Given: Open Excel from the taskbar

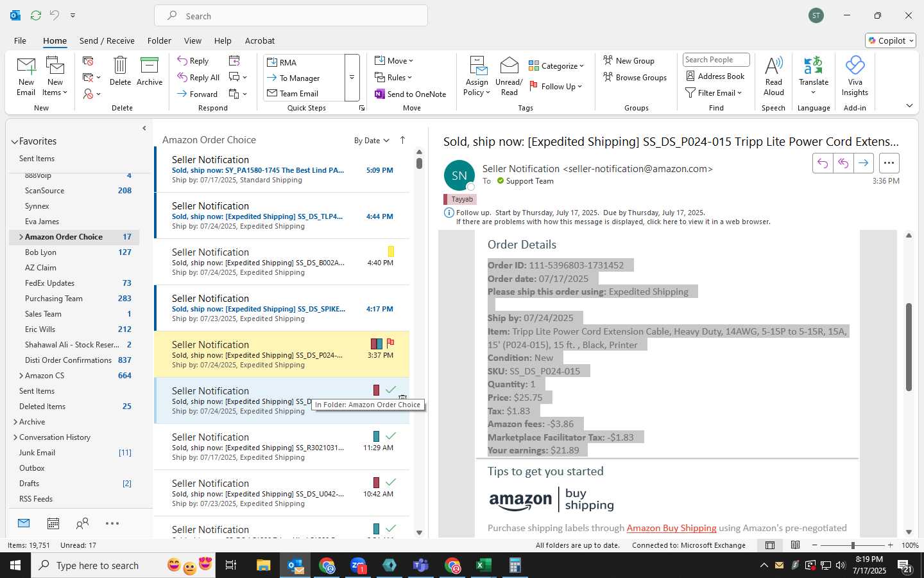Looking at the screenshot, I should click(x=483, y=565).
